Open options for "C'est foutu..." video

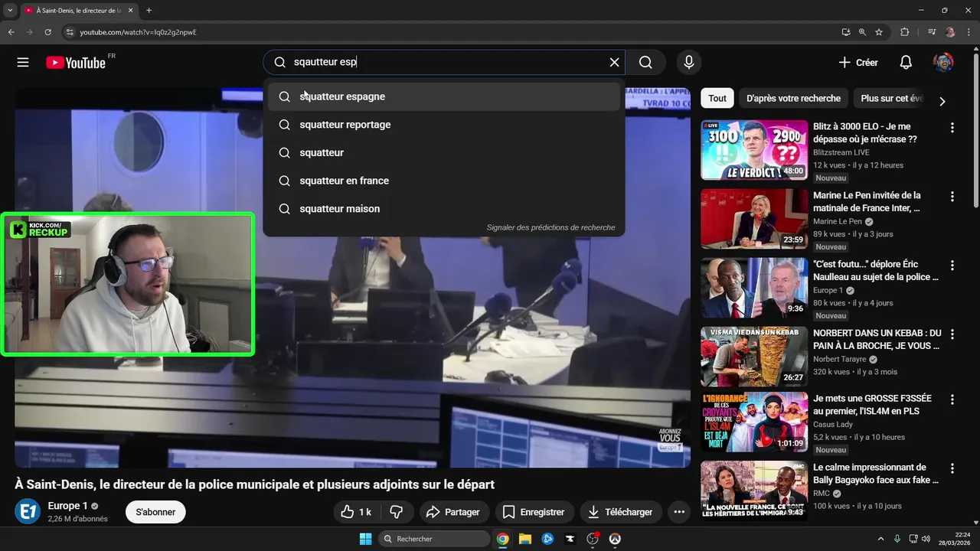click(x=952, y=266)
